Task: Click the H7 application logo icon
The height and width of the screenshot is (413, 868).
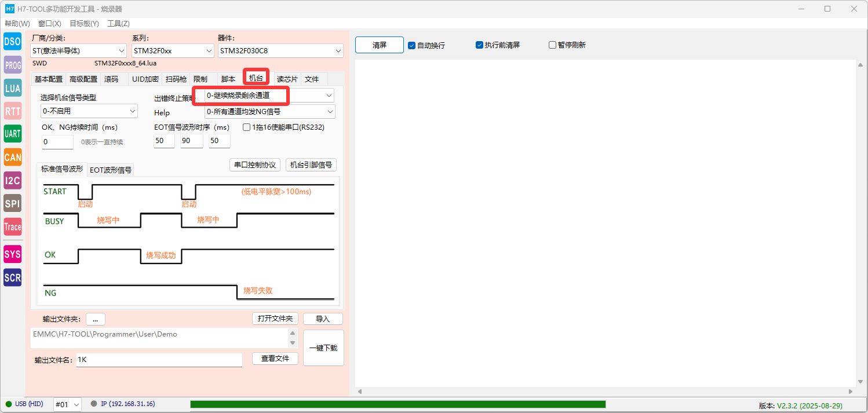Action: (x=10, y=9)
